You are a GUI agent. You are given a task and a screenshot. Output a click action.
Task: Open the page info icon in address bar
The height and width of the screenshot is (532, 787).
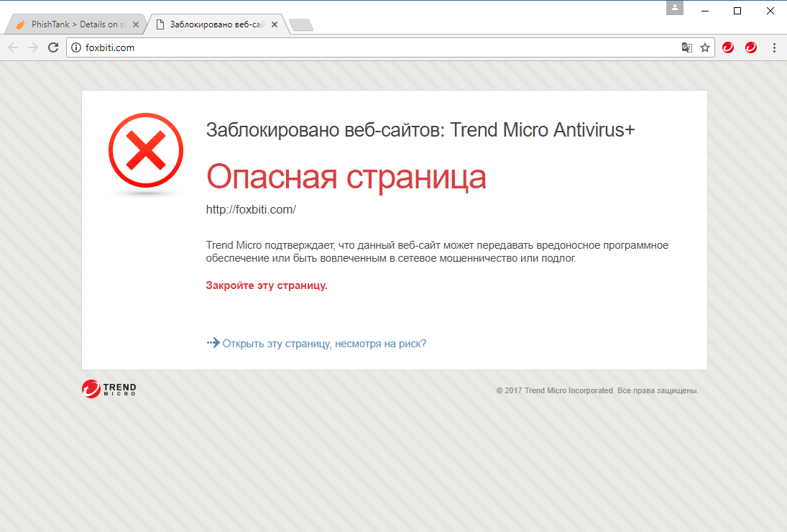click(75, 47)
